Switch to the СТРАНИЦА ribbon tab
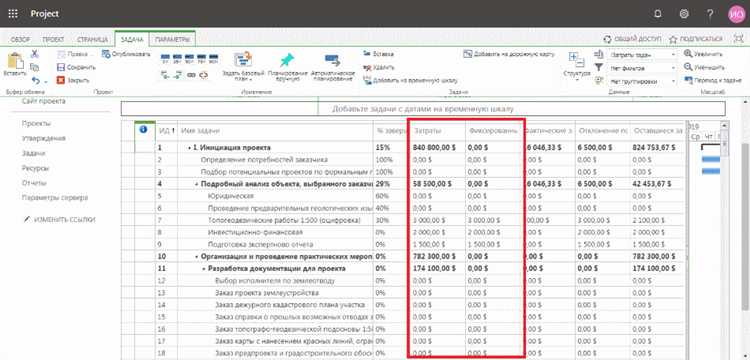The width and height of the screenshot is (750, 360). tap(92, 40)
